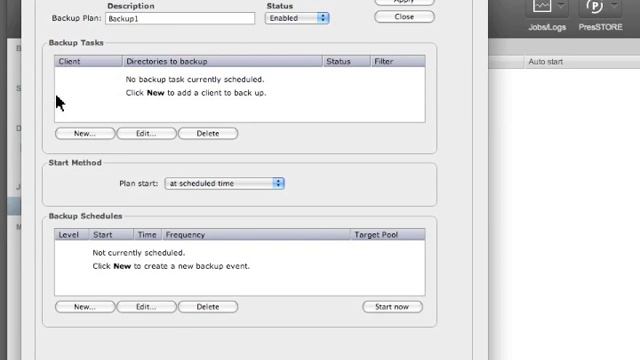
Task: Select the Status column header in Backup Tasks
Action: (347, 61)
